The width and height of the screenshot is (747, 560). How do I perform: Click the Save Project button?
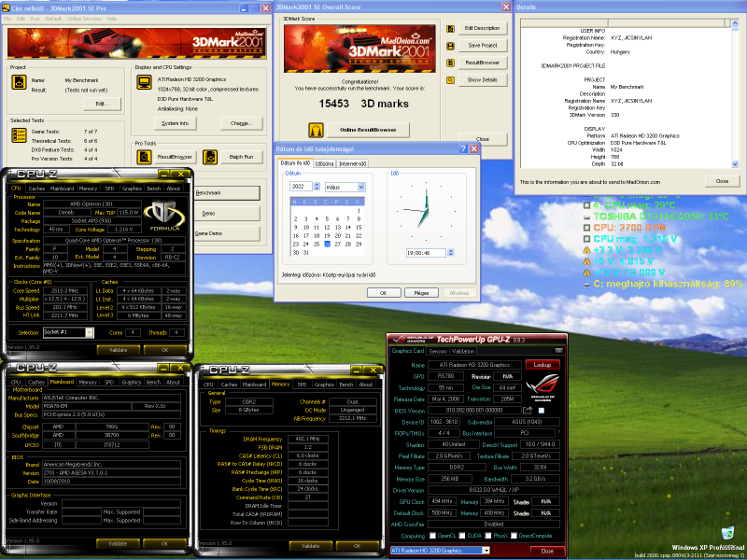[483, 46]
